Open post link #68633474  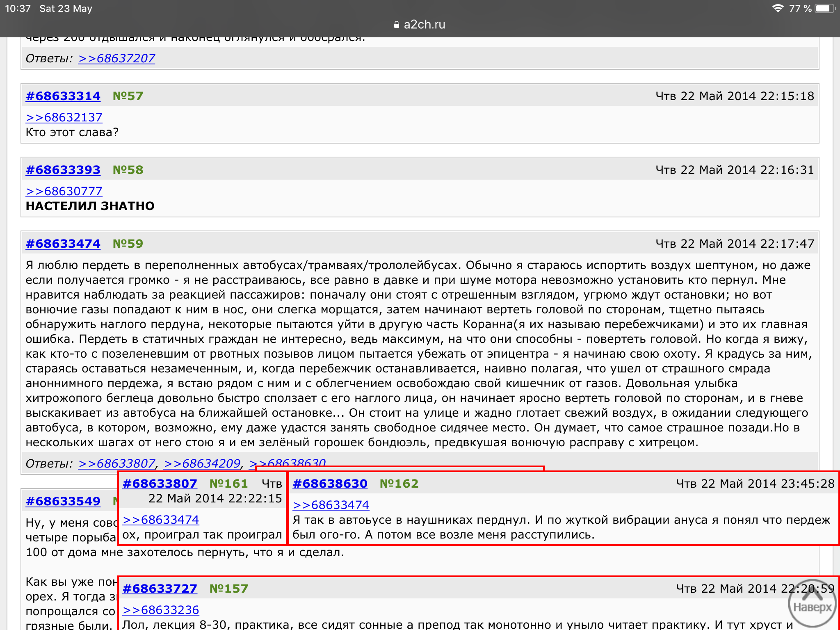[63, 244]
